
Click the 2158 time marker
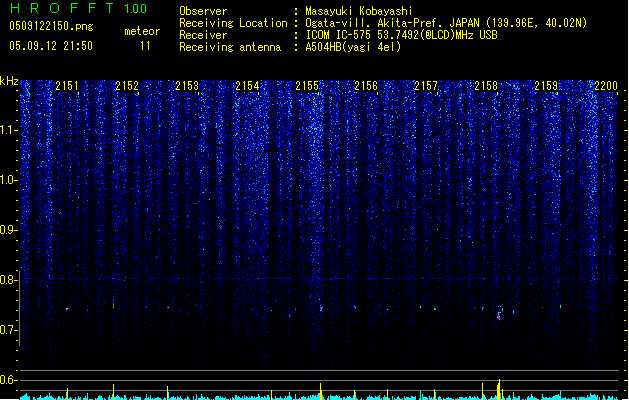[486, 85]
